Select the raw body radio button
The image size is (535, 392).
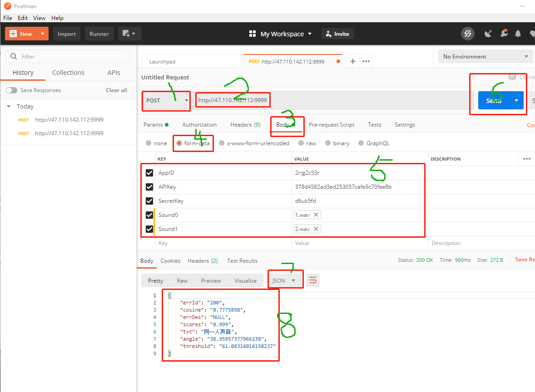click(x=301, y=143)
